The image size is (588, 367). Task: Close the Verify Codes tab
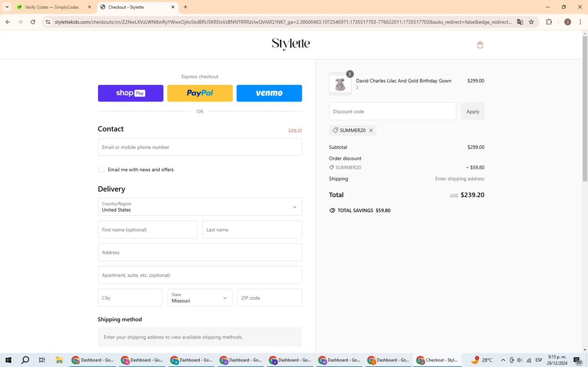tap(89, 7)
